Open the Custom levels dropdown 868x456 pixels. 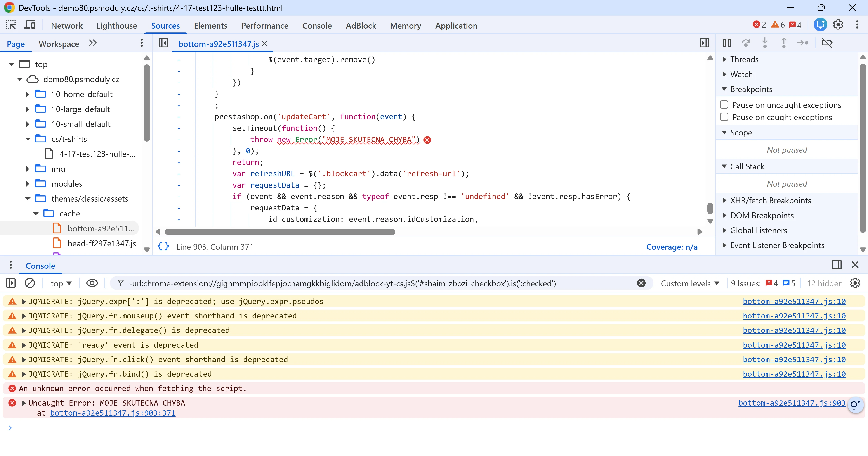tap(690, 283)
